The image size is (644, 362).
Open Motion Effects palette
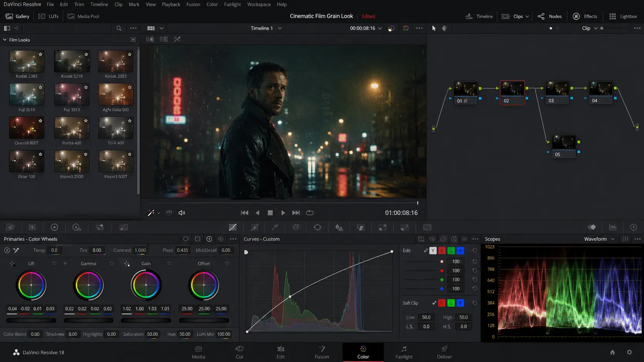(x=123, y=227)
